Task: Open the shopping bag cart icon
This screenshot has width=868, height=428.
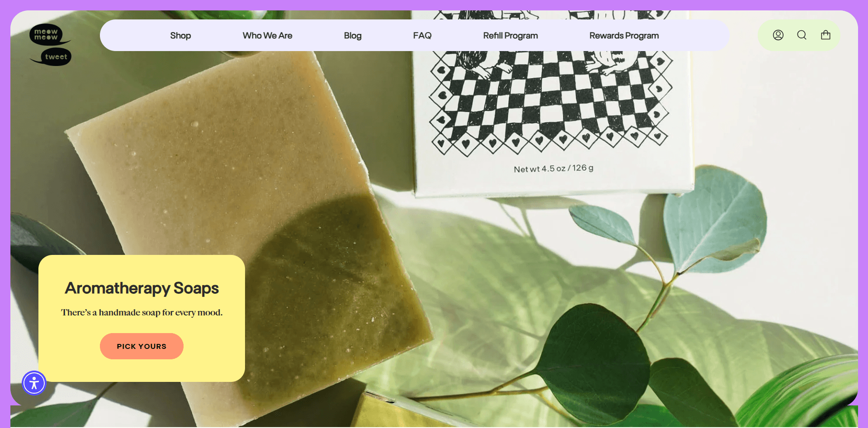Action: (826, 35)
